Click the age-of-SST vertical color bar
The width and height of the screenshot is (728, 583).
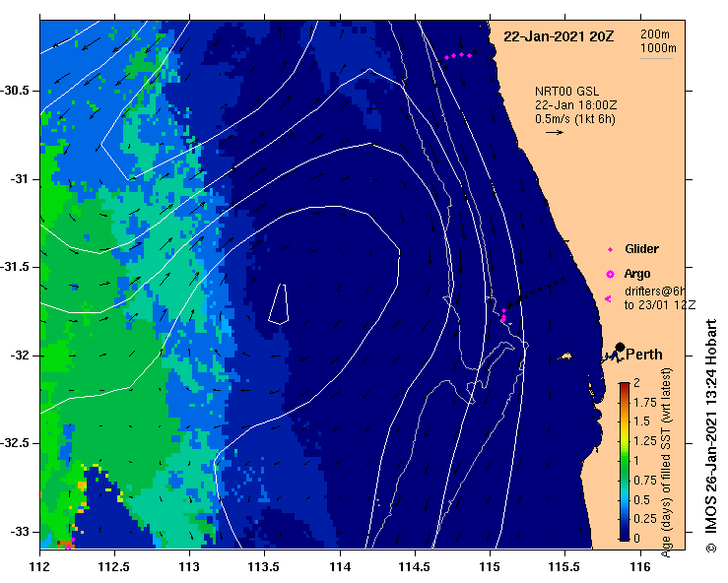coord(625,462)
